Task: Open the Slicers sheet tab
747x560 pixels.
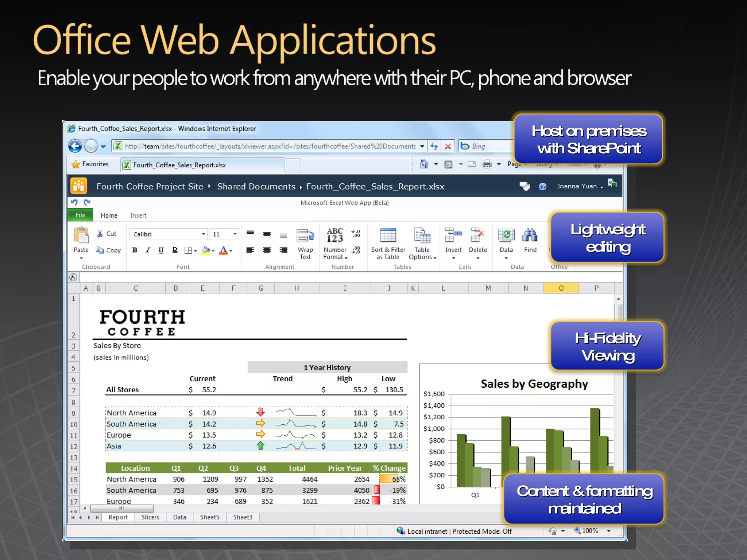Action: coord(150,517)
